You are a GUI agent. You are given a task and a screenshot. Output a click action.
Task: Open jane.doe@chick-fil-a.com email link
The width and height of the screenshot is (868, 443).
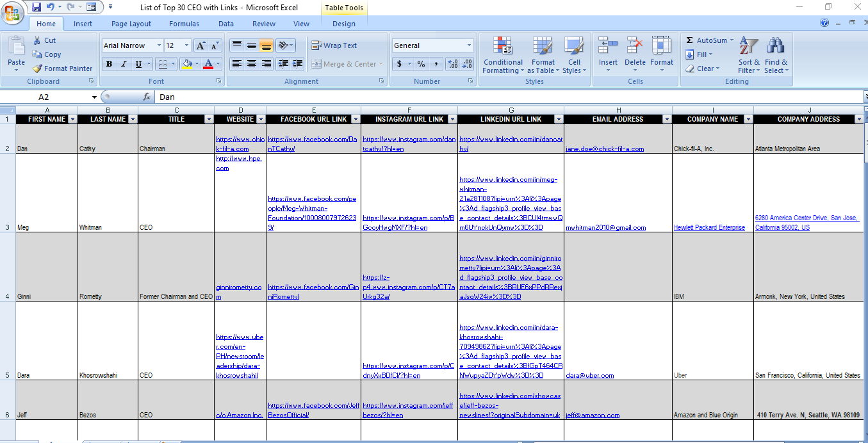pos(605,149)
